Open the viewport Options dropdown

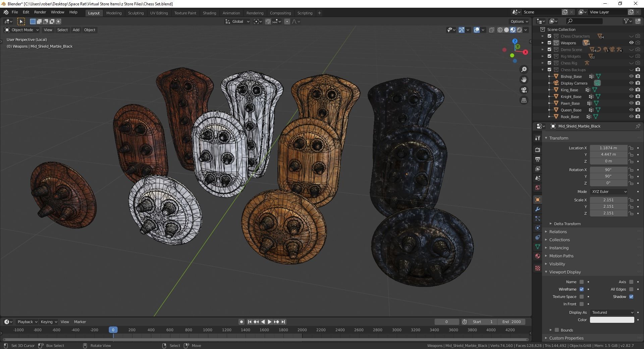[x=519, y=21]
